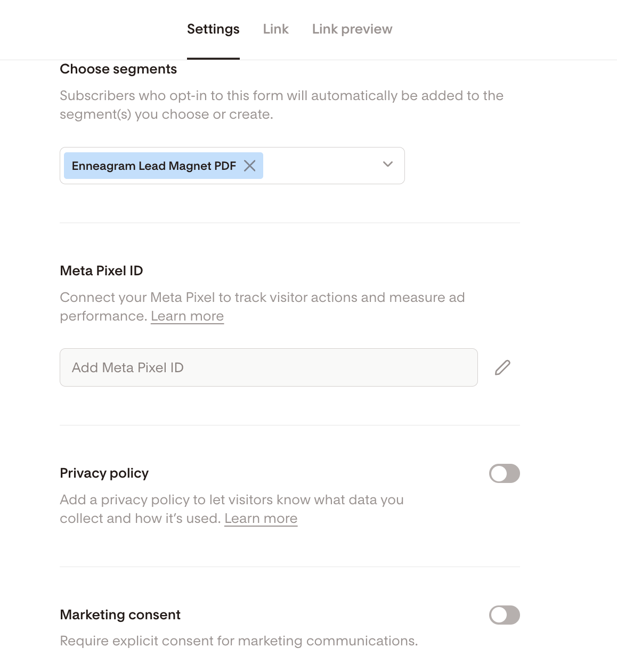Remove the Enneagram Lead Magnet PDF segment chip
617x672 pixels.
[249, 166]
